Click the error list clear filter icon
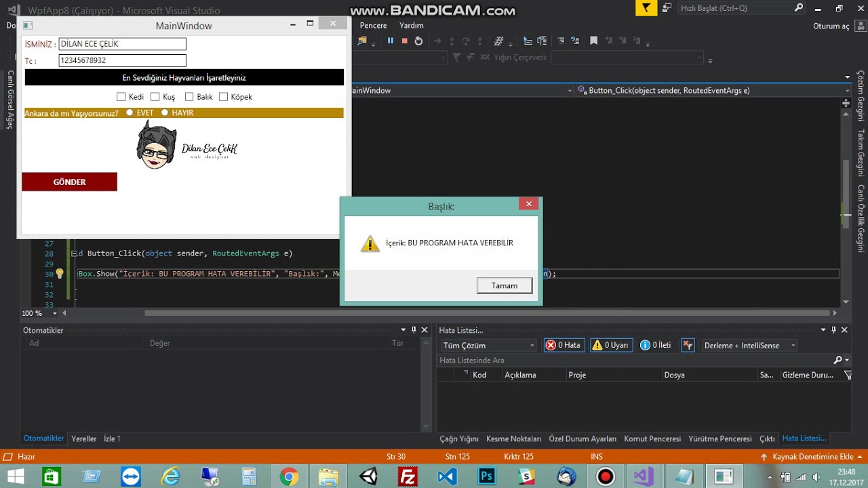The image size is (868, 488). click(688, 346)
